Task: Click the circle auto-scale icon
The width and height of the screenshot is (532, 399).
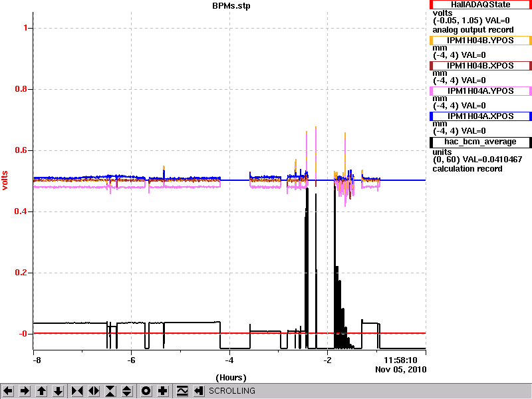Action: 146,391
